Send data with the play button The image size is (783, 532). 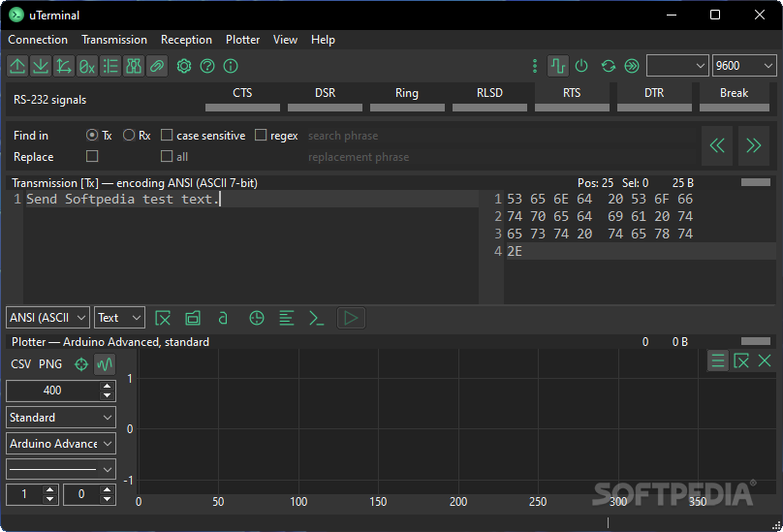[x=351, y=318]
